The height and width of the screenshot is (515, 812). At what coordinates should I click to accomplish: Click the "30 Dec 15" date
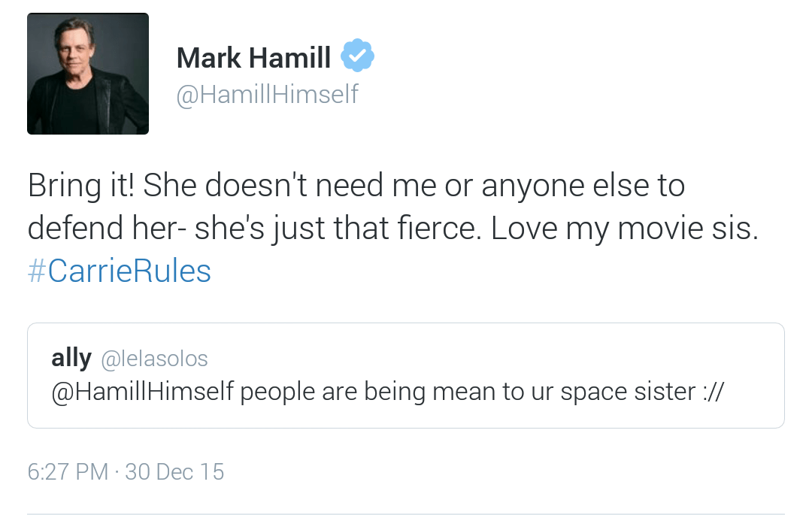pos(174,471)
